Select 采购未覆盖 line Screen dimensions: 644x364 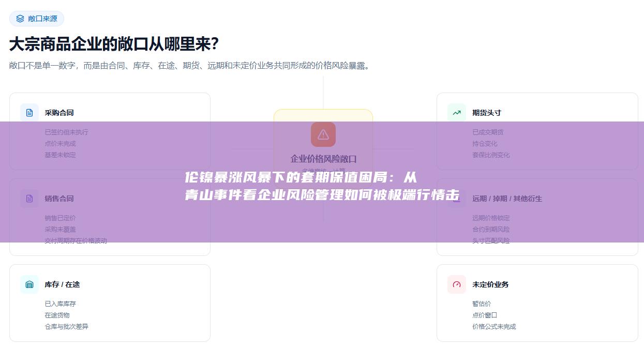point(61,229)
